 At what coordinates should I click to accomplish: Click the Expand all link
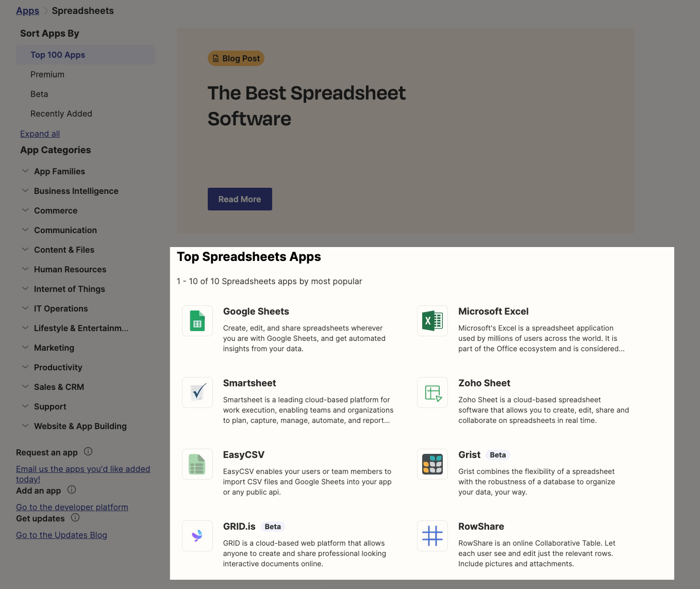point(40,134)
